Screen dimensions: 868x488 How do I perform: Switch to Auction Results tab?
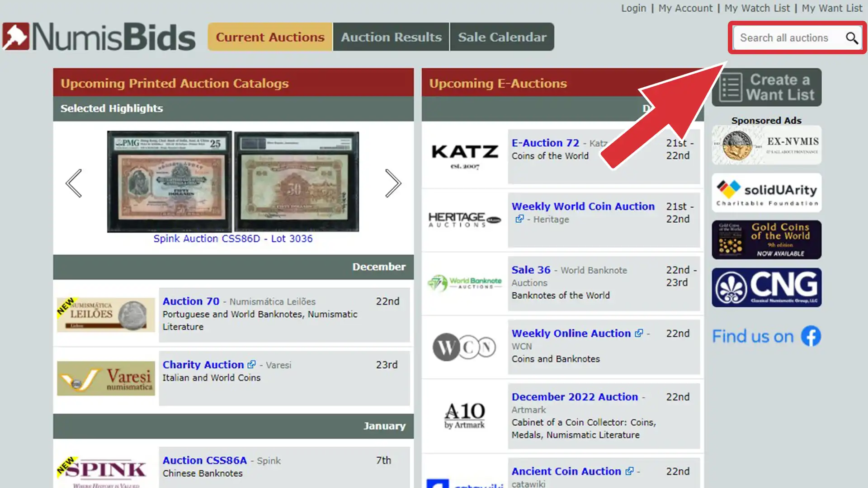click(x=391, y=37)
